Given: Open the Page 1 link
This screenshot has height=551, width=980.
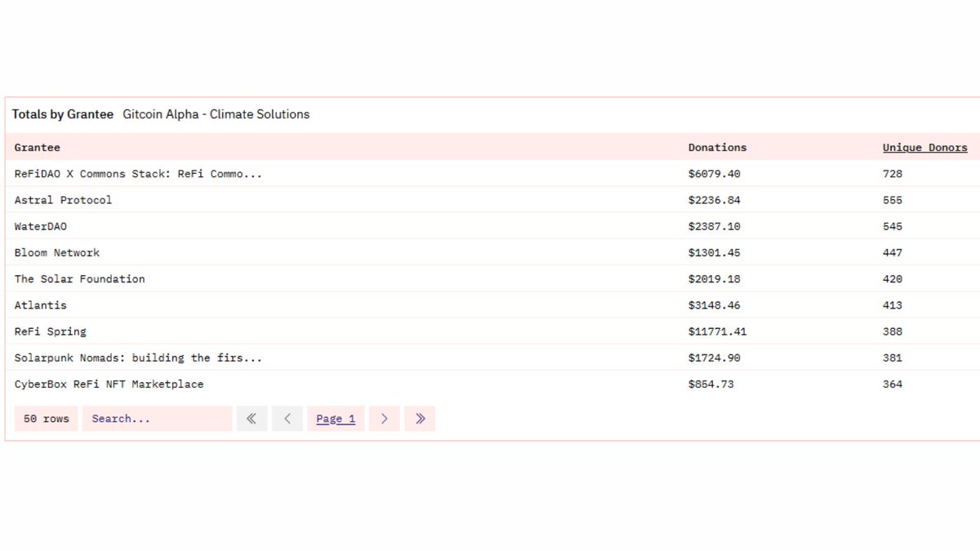Looking at the screenshot, I should [336, 419].
